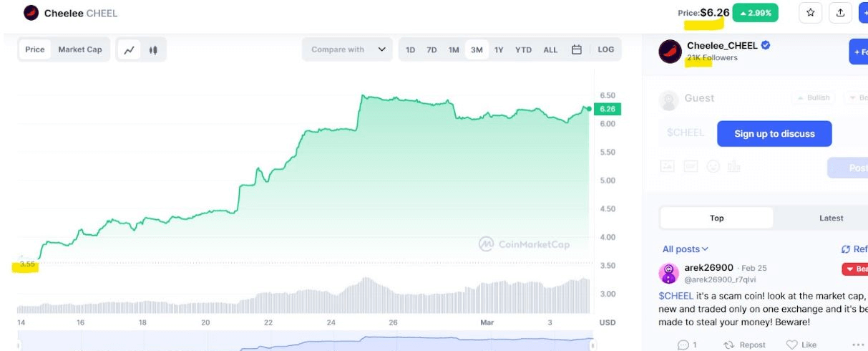This screenshot has height=351, width=868.
Task: Click the Sign up to discuss button
Action: tap(774, 134)
